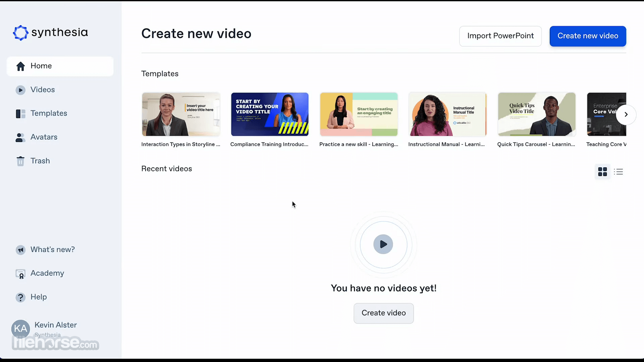The width and height of the screenshot is (644, 362).
Task: Click the Help question mark icon
Action: (x=20, y=298)
